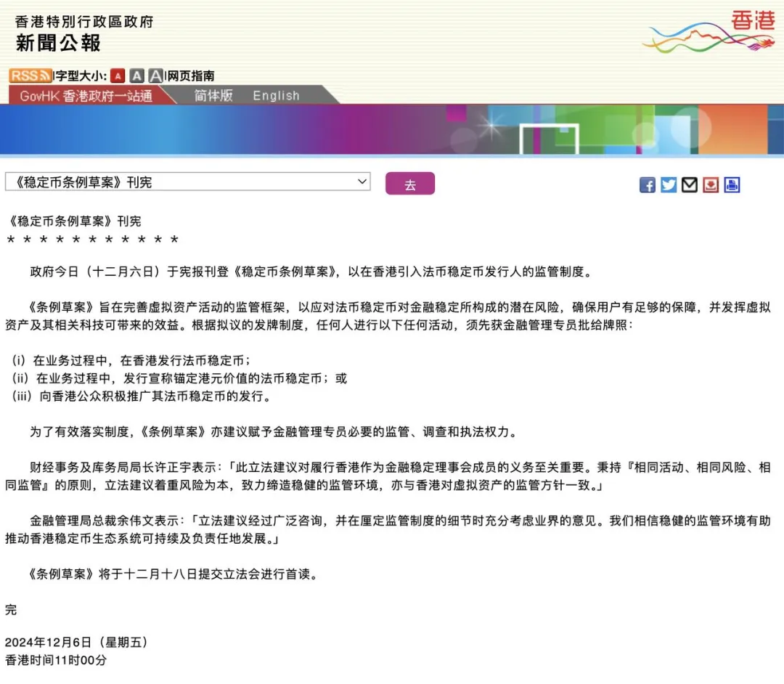
Task: Select the smallest red A font size icon
Action: [118, 75]
